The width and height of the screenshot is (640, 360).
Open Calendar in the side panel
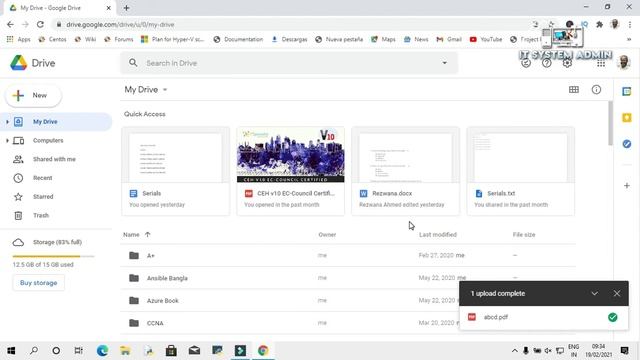[x=627, y=91]
